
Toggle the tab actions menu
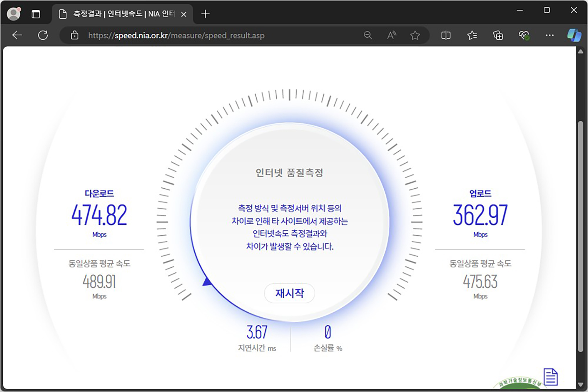(x=36, y=14)
